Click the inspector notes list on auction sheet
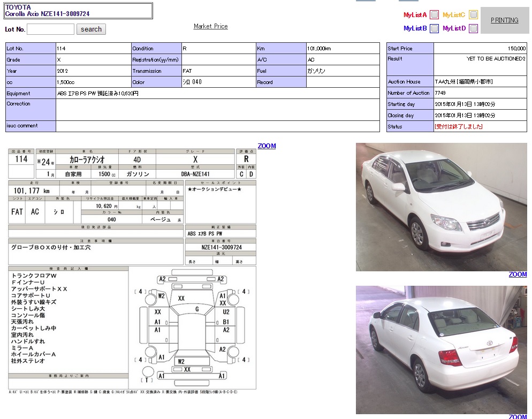532x419 pixels. [69, 319]
